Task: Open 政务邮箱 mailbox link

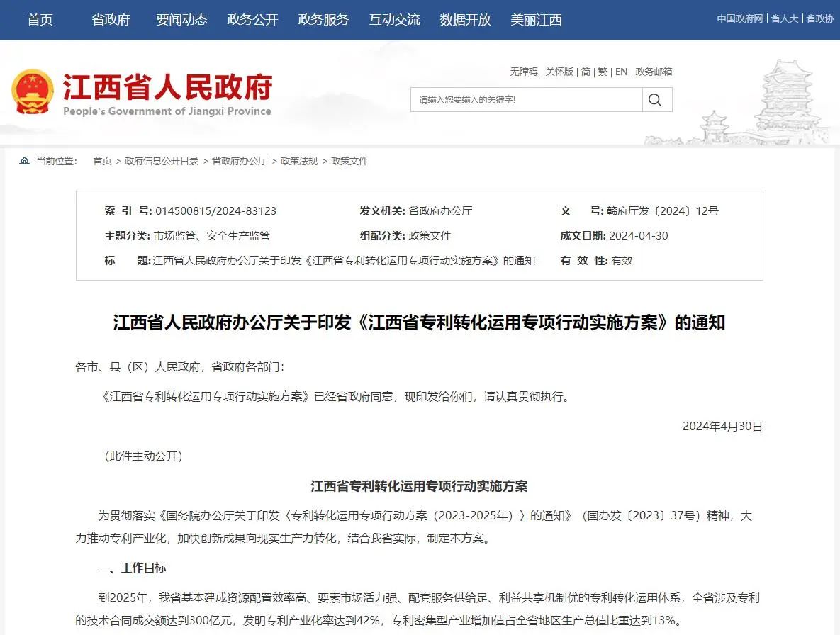Action: (654, 72)
